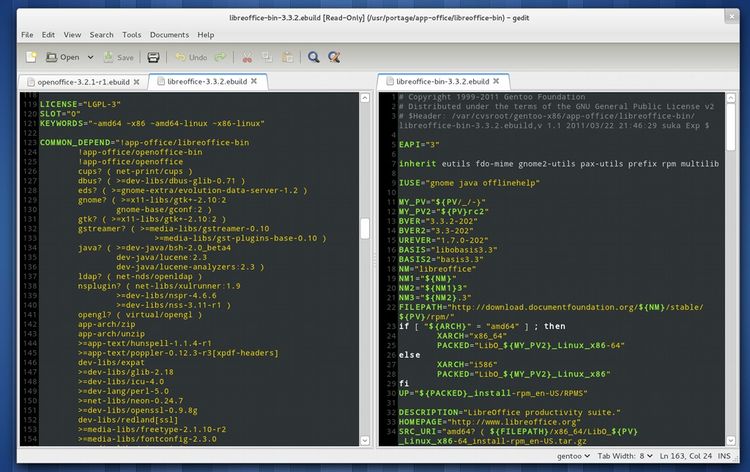This screenshot has width=750, height=472.
Task: Expand the Open recent files arrow
Action: point(89,58)
